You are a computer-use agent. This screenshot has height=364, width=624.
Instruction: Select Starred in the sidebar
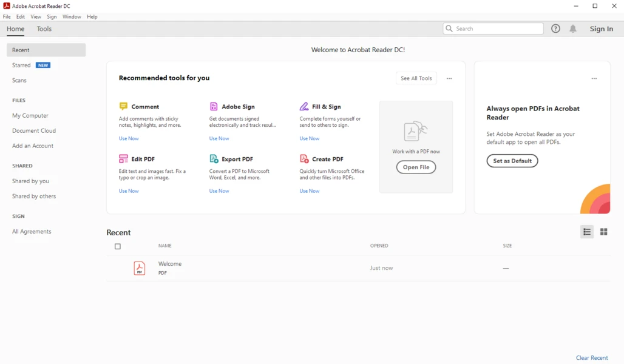(21, 66)
